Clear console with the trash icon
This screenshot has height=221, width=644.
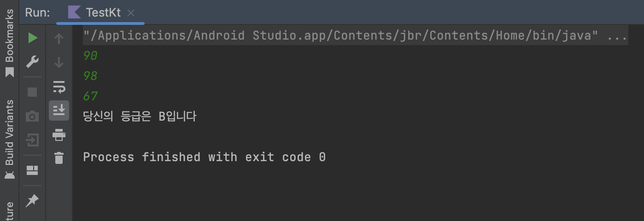tap(59, 158)
